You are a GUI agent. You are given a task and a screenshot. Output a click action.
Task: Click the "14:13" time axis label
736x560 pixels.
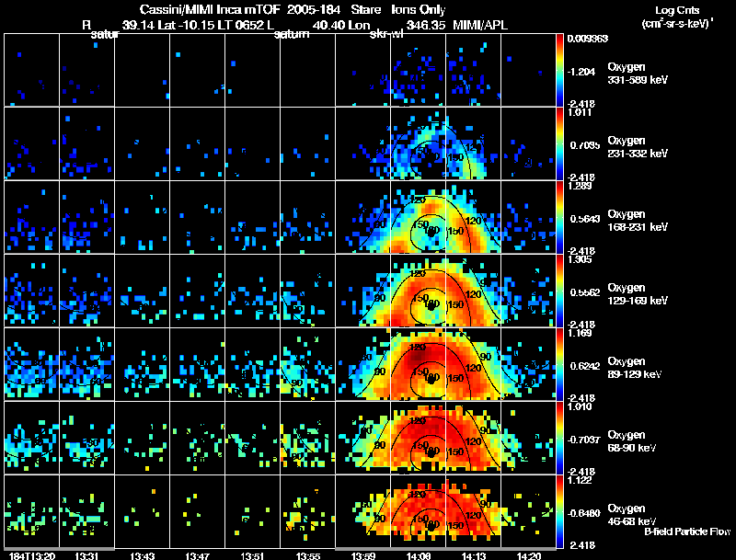(474, 555)
